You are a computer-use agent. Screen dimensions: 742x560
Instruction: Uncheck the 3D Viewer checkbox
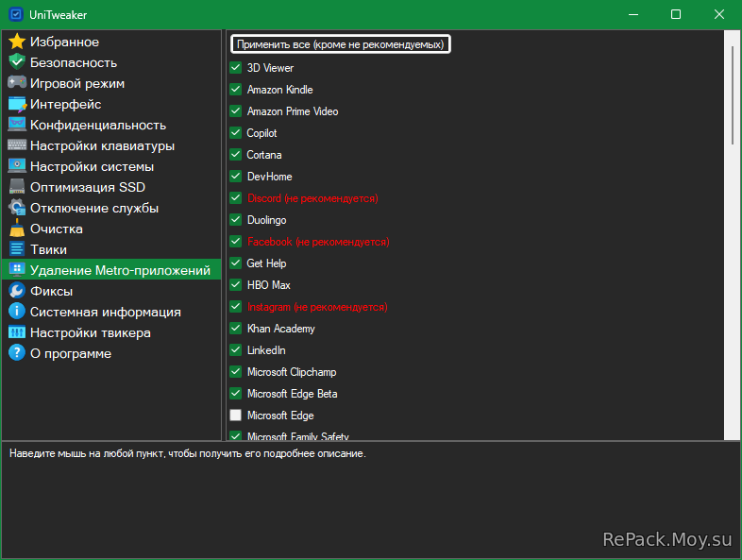click(x=236, y=68)
